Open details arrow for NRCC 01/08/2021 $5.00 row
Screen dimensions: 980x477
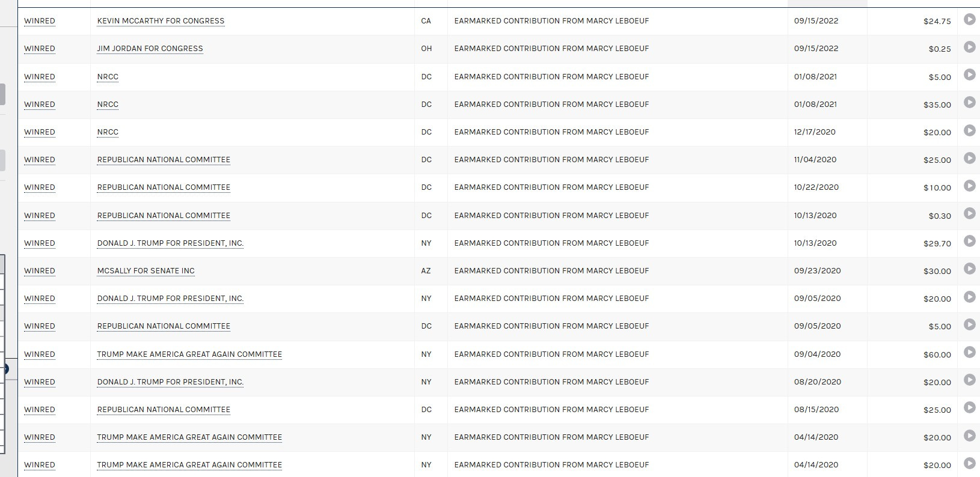(x=969, y=74)
